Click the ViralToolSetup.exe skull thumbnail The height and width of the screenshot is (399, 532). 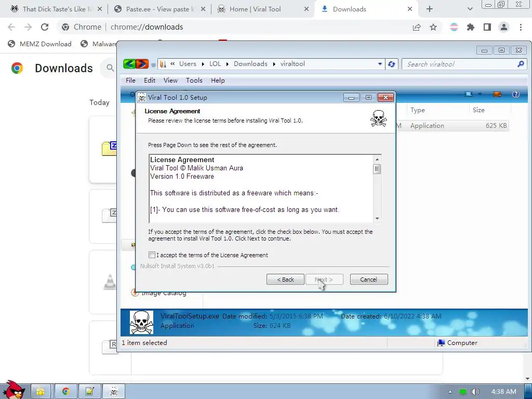[141, 322]
